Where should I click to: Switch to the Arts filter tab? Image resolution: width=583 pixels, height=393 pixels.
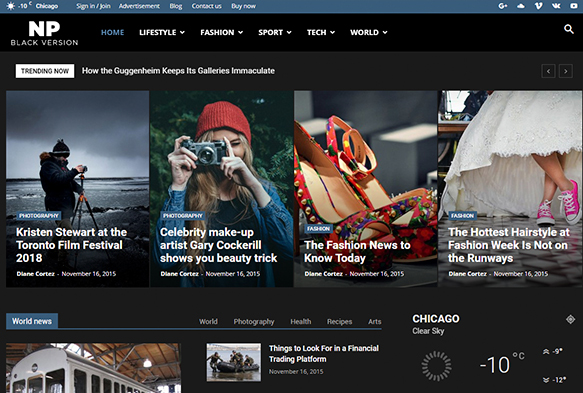(x=374, y=321)
